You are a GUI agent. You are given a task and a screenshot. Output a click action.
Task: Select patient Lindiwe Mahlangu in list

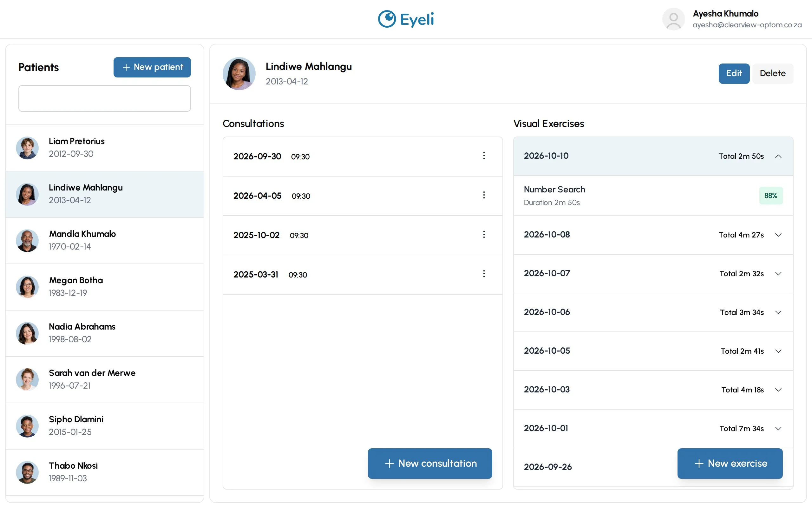click(105, 194)
